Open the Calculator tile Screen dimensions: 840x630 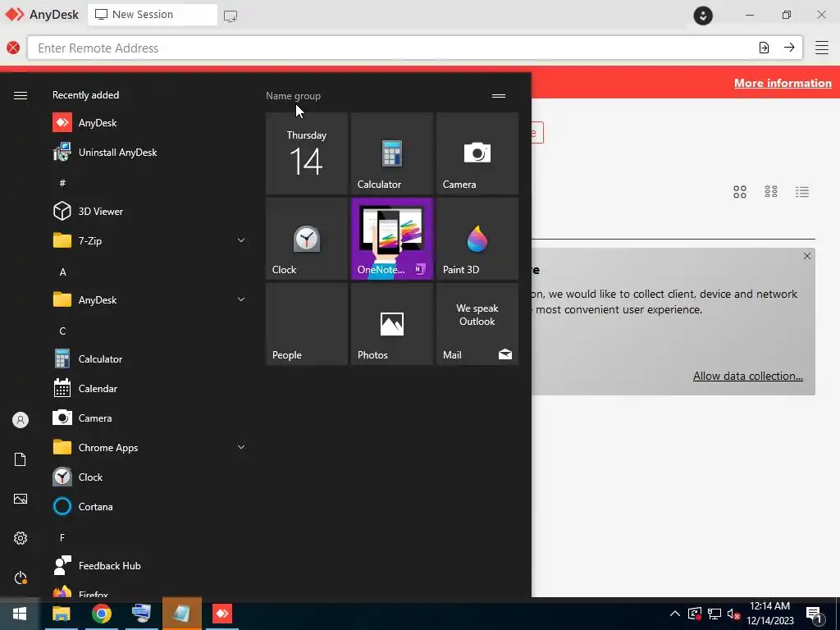point(391,153)
